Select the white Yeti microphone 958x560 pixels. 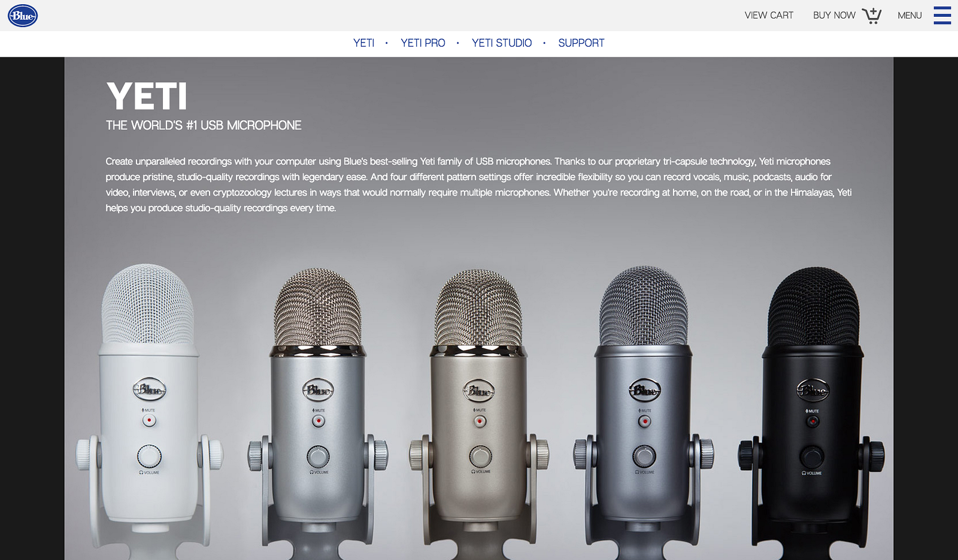tap(149, 412)
